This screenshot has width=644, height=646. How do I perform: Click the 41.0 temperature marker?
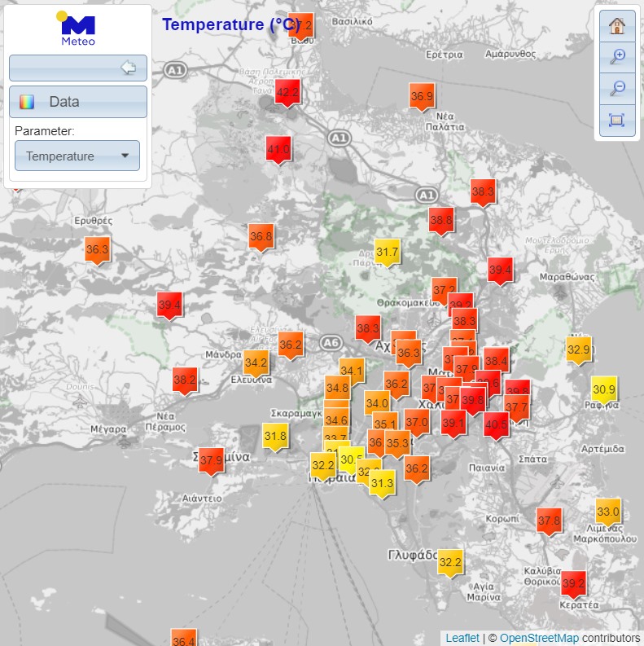(278, 151)
